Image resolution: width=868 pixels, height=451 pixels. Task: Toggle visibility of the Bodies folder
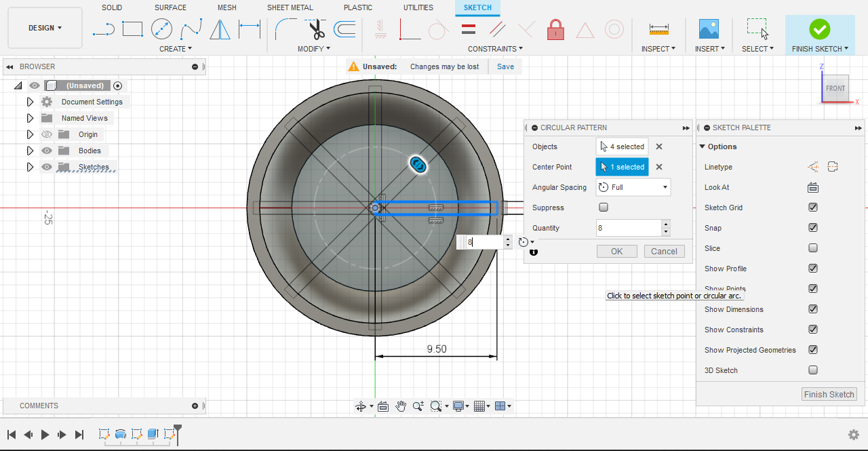coord(47,151)
